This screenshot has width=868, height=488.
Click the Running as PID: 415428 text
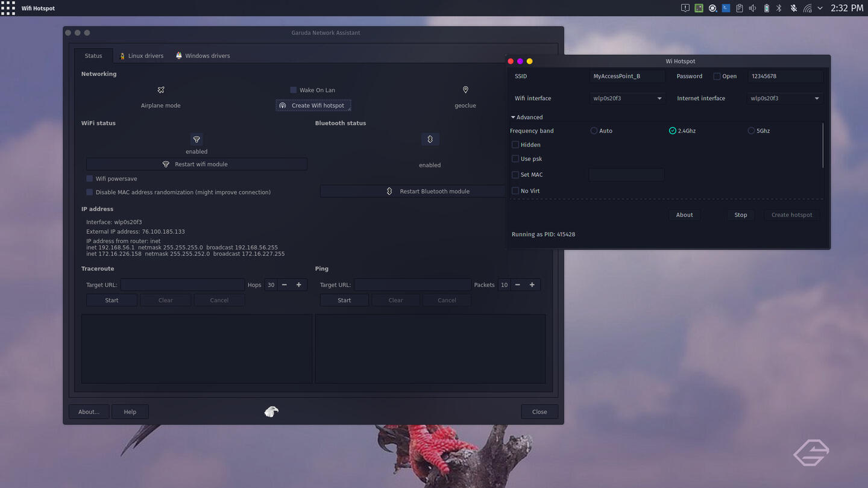pos(543,234)
